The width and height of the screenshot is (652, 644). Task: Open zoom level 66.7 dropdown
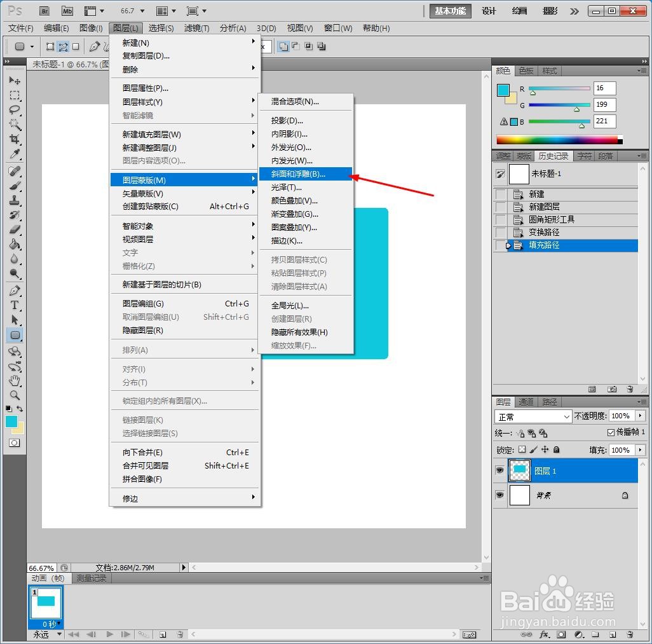pos(142,11)
